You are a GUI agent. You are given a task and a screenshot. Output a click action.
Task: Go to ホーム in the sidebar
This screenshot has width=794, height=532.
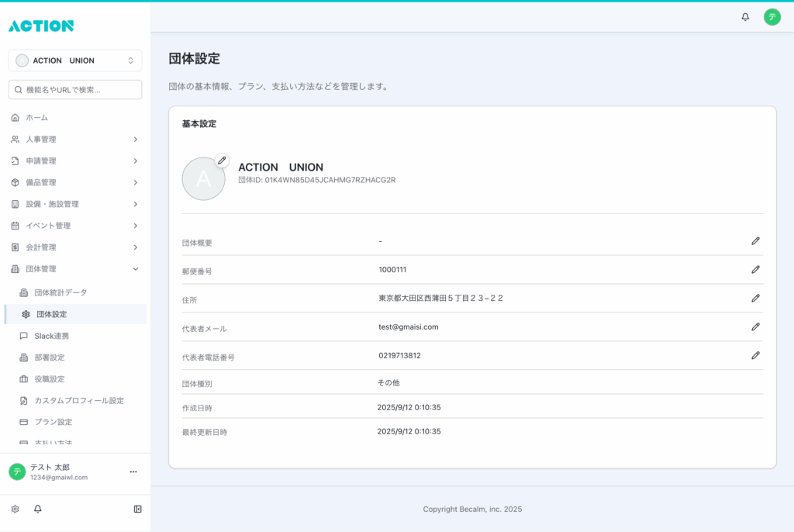[37, 118]
